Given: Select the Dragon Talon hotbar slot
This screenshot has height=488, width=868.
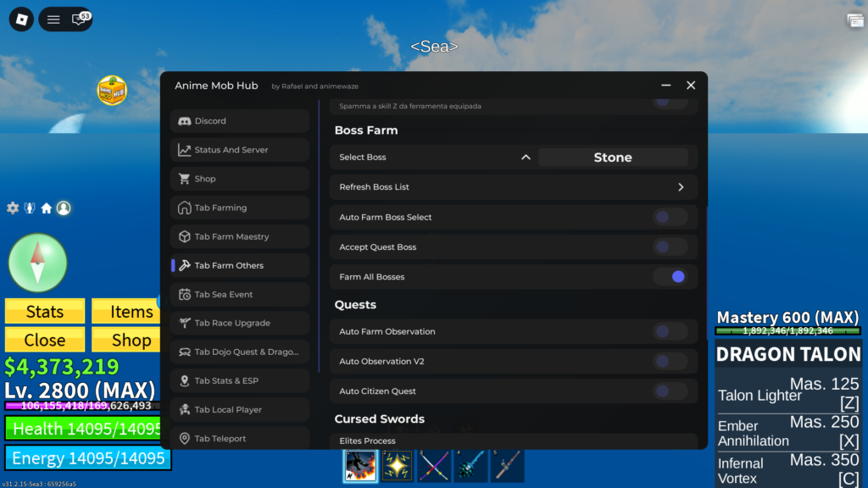Looking at the screenshot, I should 360,465.
